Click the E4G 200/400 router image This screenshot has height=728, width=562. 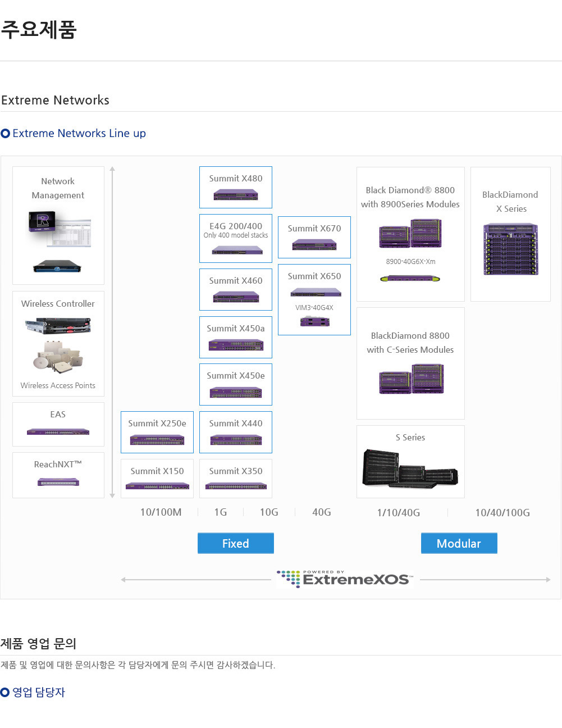click(236, 251)
